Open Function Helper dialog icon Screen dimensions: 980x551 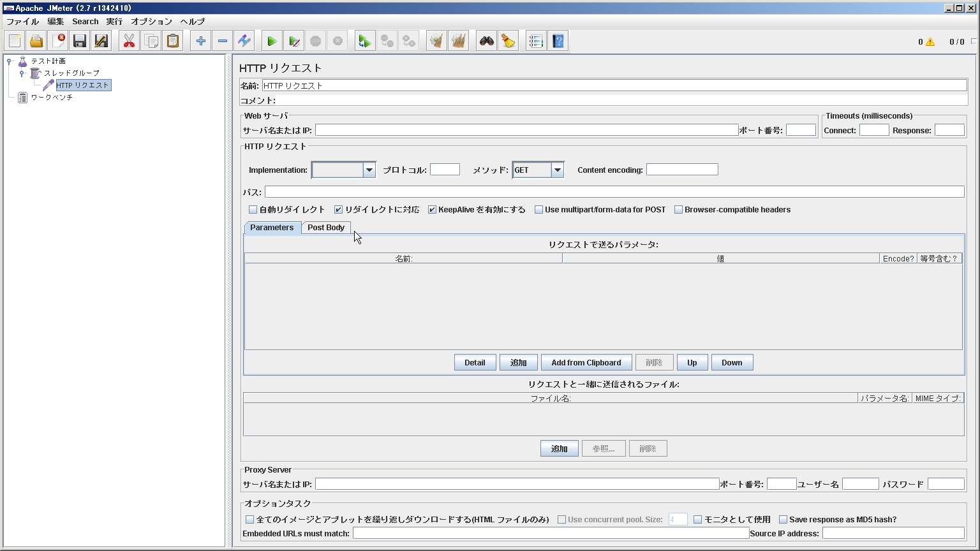[x=536, y=41]
